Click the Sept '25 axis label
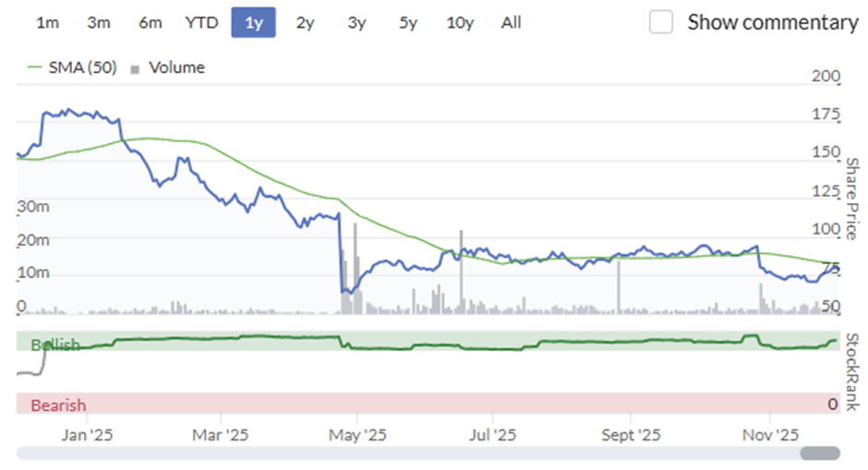Screen dimensions: 868x470 pyautogui.click(x=631, y=435)
